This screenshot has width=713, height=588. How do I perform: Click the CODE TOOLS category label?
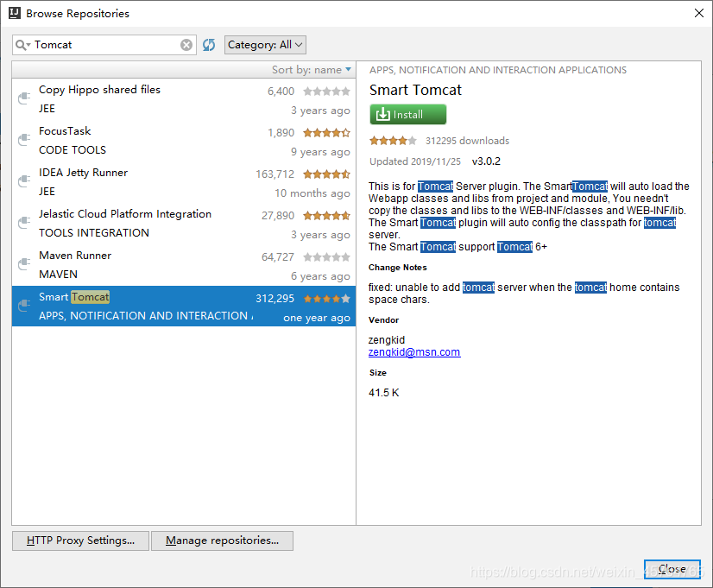point(73,150)
